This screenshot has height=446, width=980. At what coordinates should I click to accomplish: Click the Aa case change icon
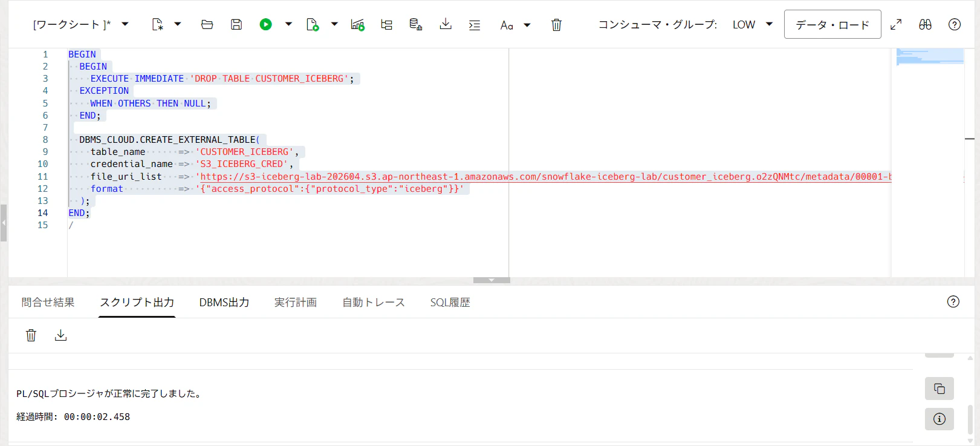pos(507,25)
